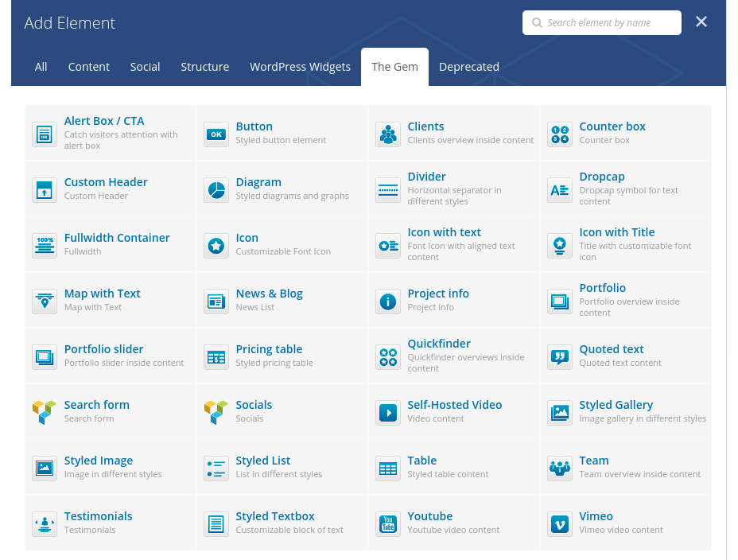The height and width of the screenshot is (560, 738).
Task: Click the Pricing table icon
Action: [216, 357]
